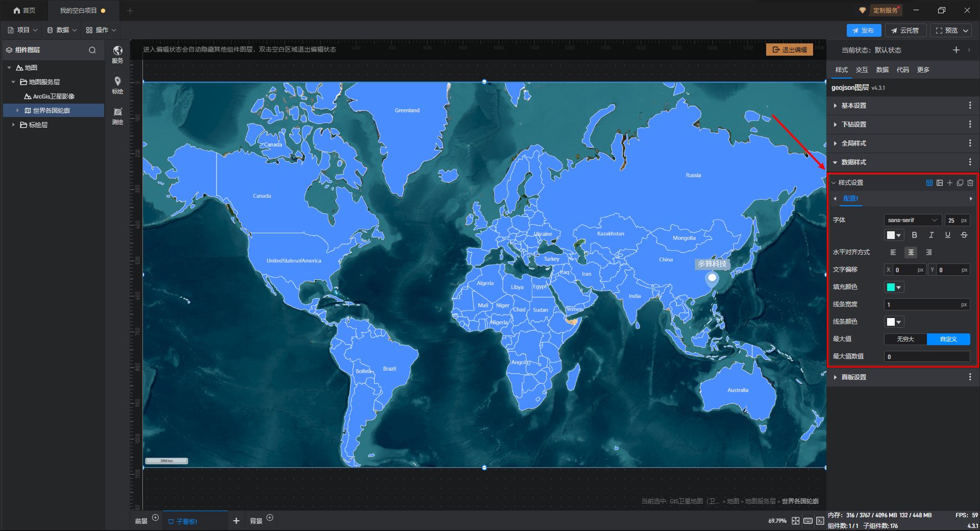
Task: Click the plus icon beside 前景
Action: (156, 518)
